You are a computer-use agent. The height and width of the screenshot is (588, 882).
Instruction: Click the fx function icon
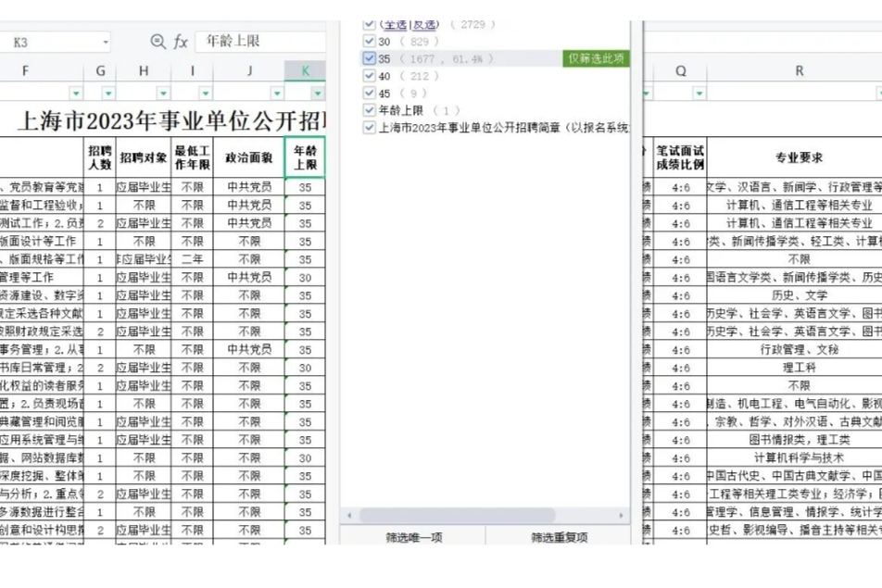click(181, 40)
